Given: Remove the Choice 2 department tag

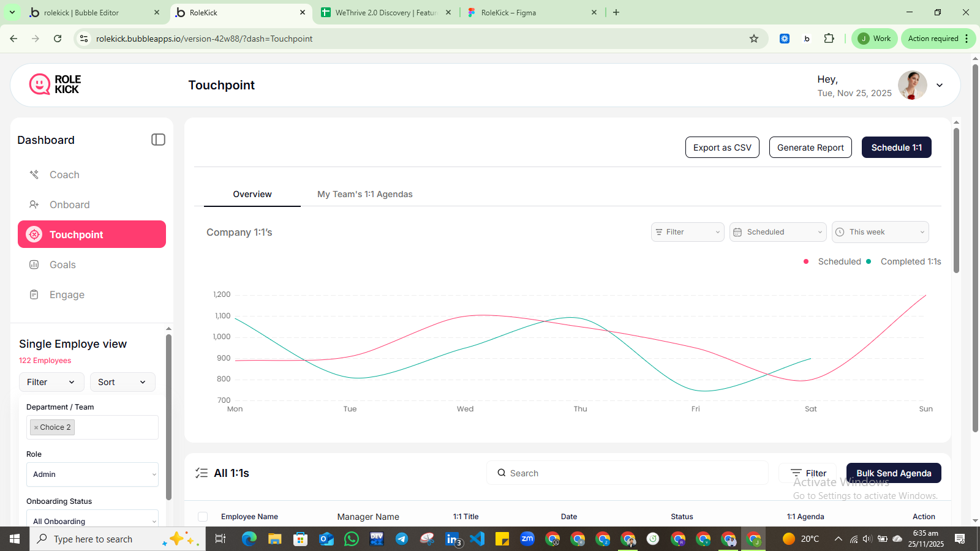Looking at the screenshot, I should (x=36, y=427).
